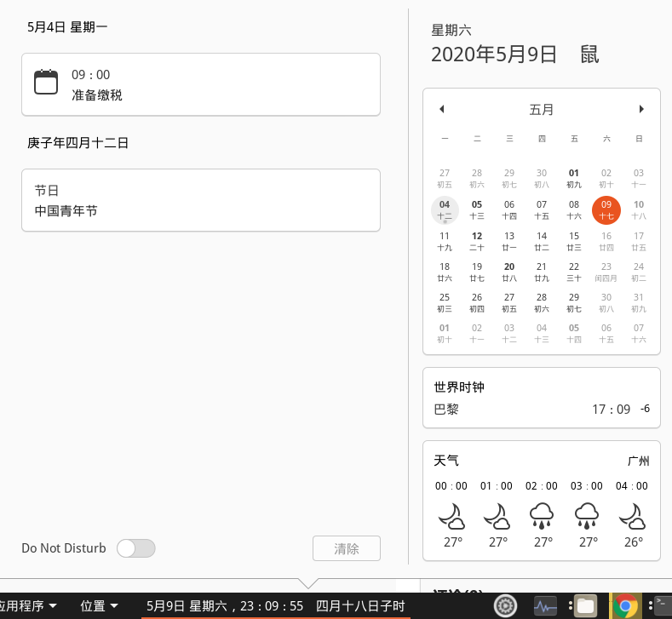Click 2020年5月9日 date heading
This screenshot has width=672, height=619.
494,54
